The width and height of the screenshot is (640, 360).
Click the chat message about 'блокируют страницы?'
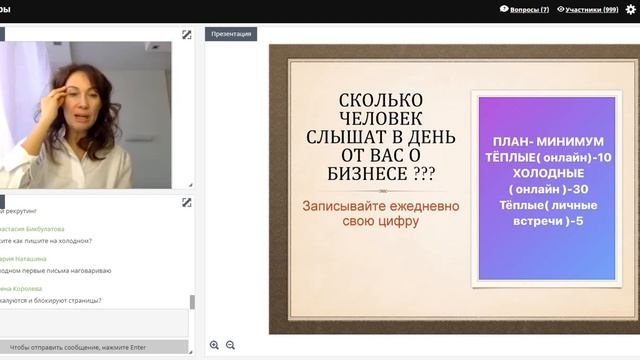click(51, 300)
